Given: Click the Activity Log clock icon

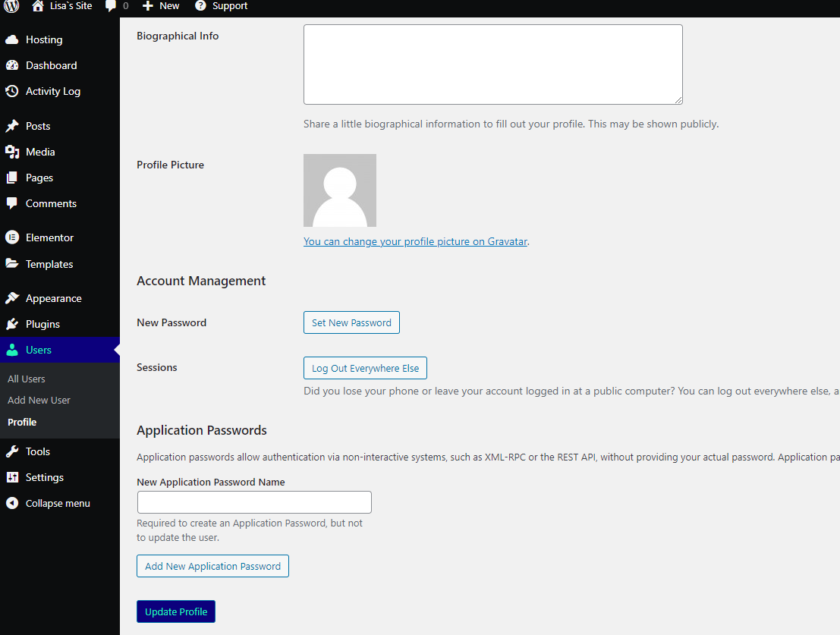Looking at the screenshot, I should [12, 91].
